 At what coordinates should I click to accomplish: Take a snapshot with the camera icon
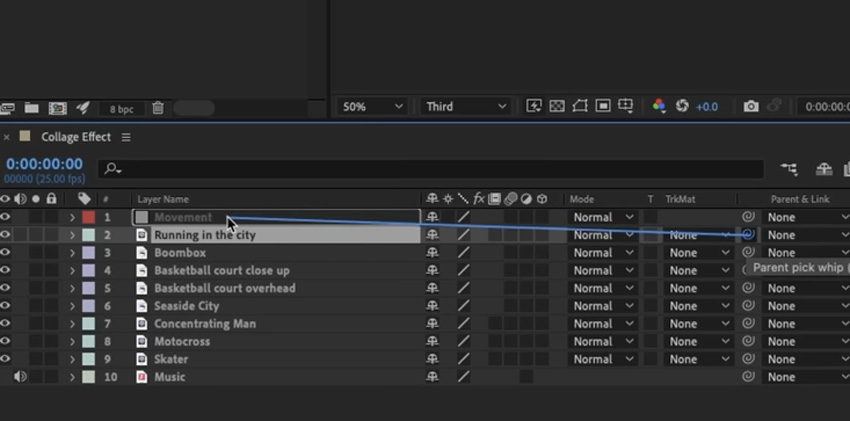pyautogui.click(x=751, y=107)
